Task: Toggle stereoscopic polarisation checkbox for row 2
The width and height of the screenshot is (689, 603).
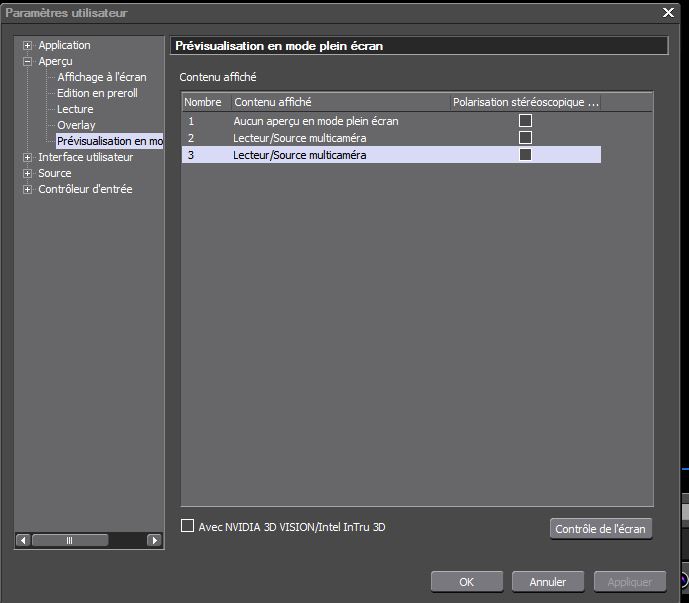Action: tap(525, 138)
